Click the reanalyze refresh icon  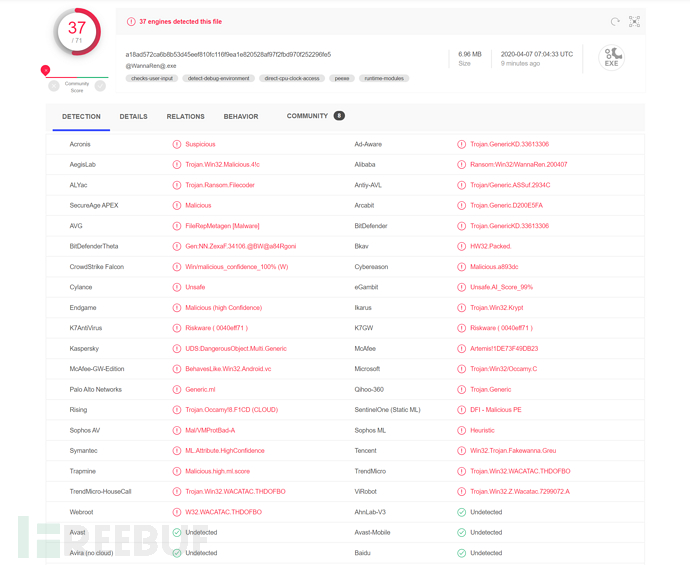tap(615, 22)
